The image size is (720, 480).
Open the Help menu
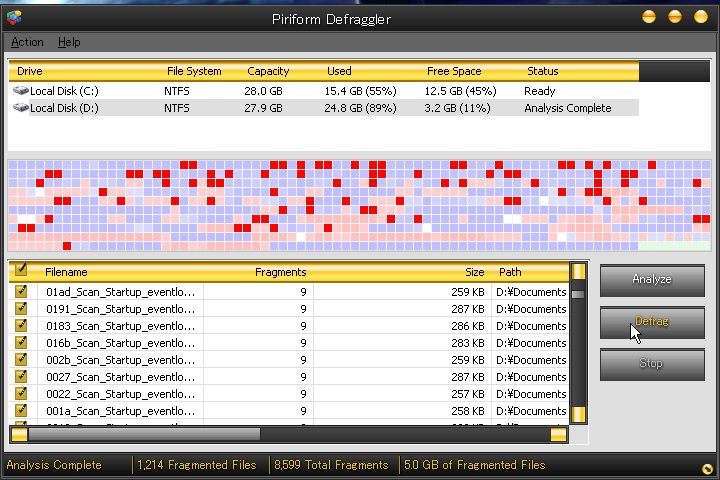click(x=69, y=42)
